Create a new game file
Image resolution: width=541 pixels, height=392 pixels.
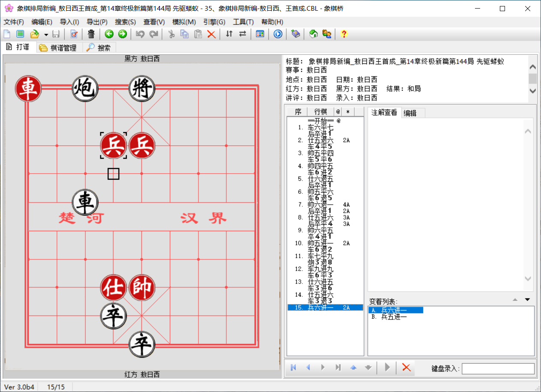point(6,34)
